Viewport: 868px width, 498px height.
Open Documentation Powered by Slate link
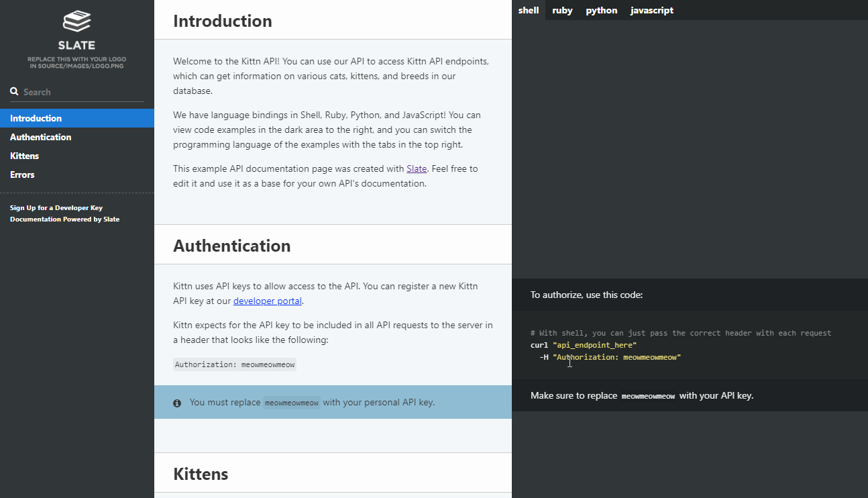(x=64, y=219)
